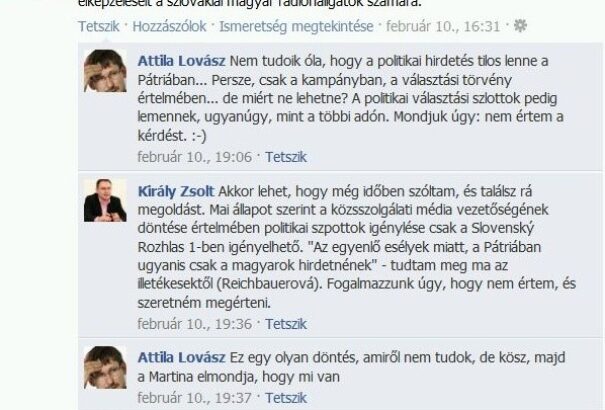Like the 19:06 comment with Tetszik
This screenshot has height=410, width=605.
point(286,157)
